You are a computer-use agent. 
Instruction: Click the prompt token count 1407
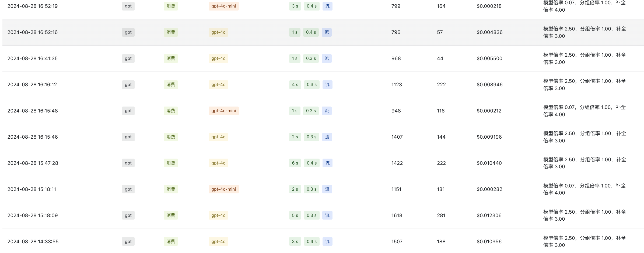(397, 137)
